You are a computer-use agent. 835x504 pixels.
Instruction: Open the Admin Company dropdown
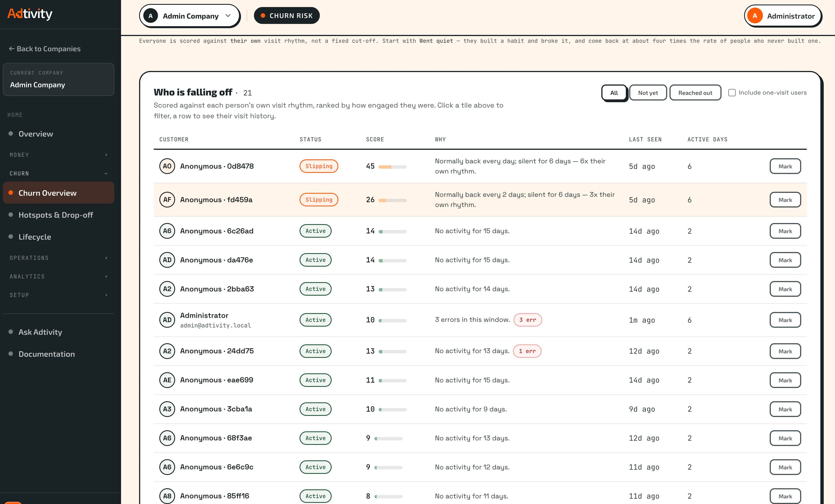coord(189,16)
